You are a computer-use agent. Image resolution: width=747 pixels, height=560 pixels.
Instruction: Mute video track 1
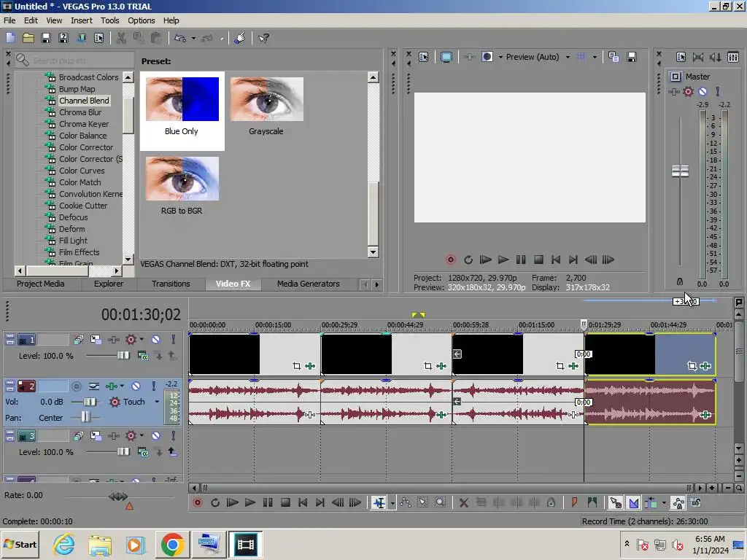(156, 340)
